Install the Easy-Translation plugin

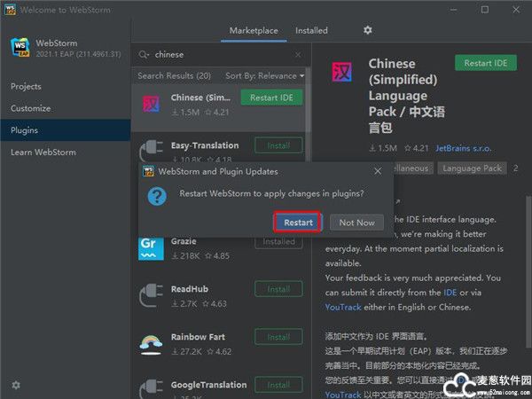[278, 145]
